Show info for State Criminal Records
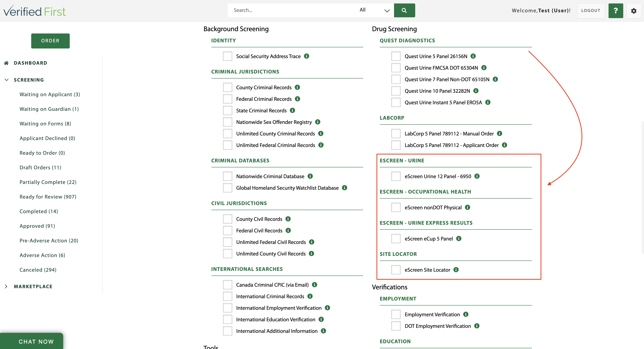644x349 pixels. tap(293, 110)
